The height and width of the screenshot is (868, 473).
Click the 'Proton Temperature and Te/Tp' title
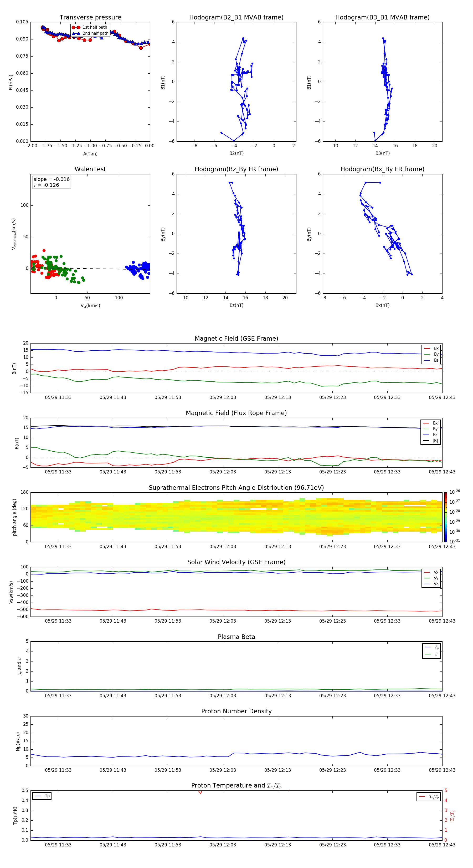pos(236,786)
